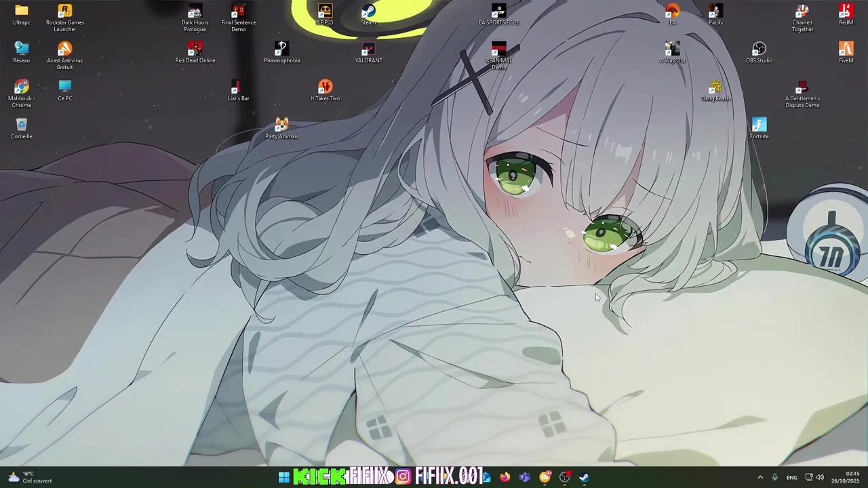Select EA SPORTS FC 26 icon
Viewport: 868px width, 488px height.
pos(499,15)
